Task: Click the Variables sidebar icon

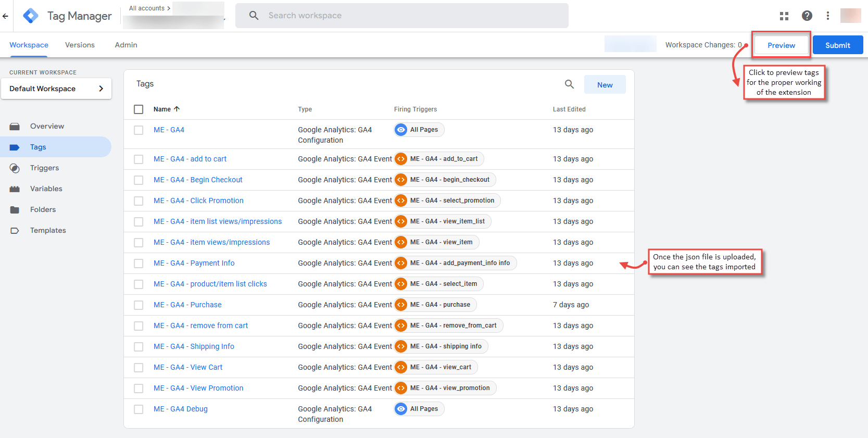Action: coord(15,189)
